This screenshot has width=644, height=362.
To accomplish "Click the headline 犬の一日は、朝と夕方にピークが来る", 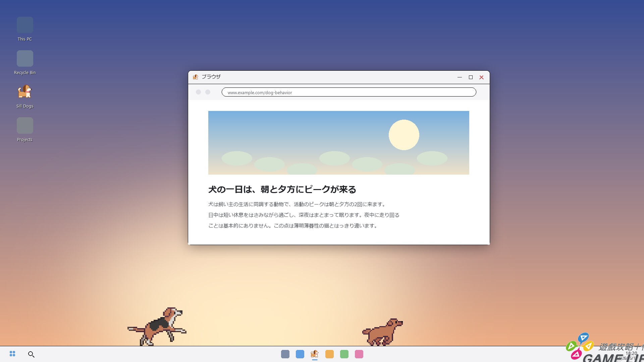I will pyautogui.click(x=282, y=189).
